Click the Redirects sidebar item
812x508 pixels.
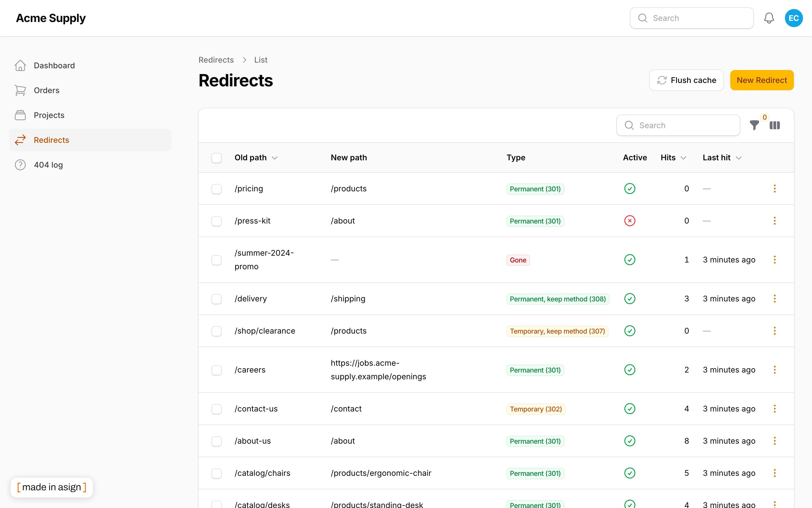[90, 140]
